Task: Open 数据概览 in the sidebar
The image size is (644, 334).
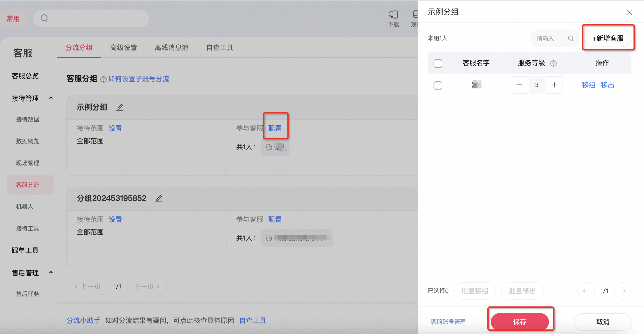Action: pos(27,141)
